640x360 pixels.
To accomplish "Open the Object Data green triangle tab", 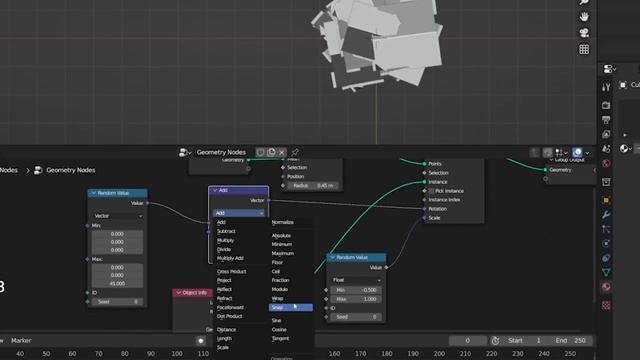I will point(606,272).
